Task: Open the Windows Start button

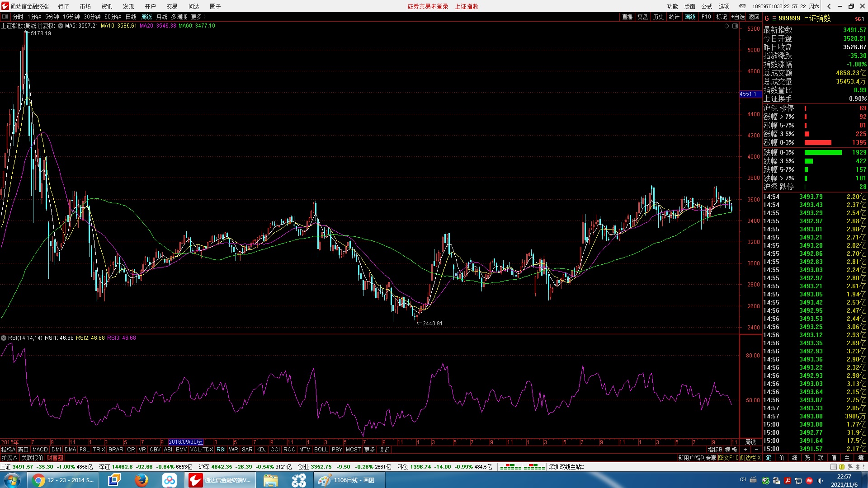Action: [x=12, y=480]
